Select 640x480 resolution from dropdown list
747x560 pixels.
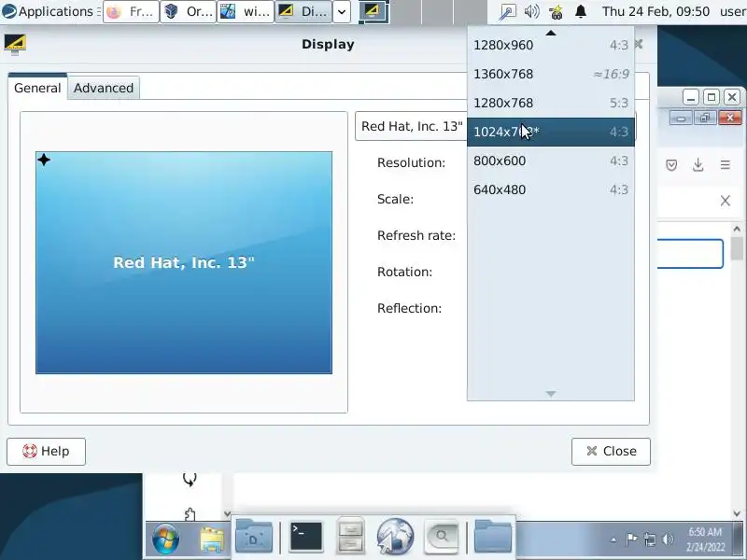550,189
